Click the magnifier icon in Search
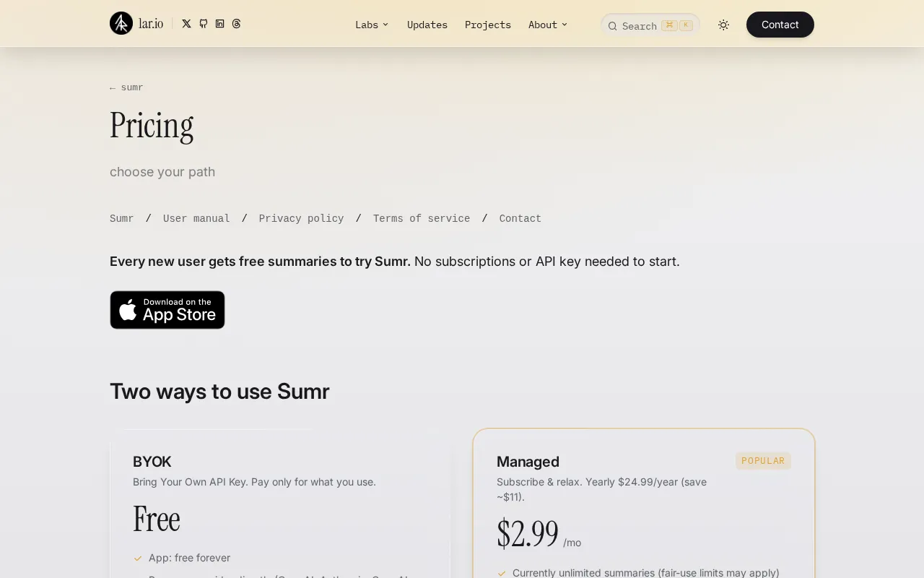 click(612, 26)
